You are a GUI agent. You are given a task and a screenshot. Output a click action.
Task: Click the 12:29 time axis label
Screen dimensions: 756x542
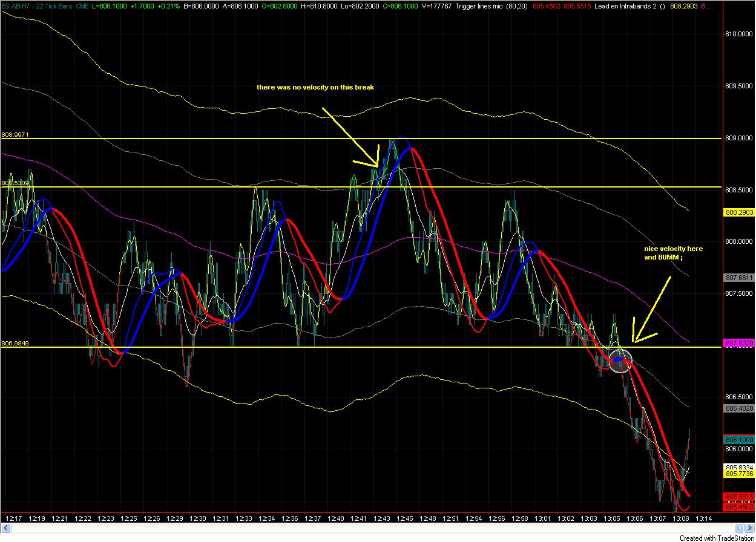coord(175,518)
